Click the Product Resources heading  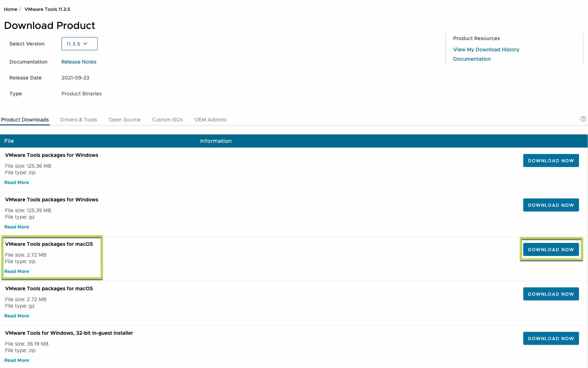tap(476, 38)
